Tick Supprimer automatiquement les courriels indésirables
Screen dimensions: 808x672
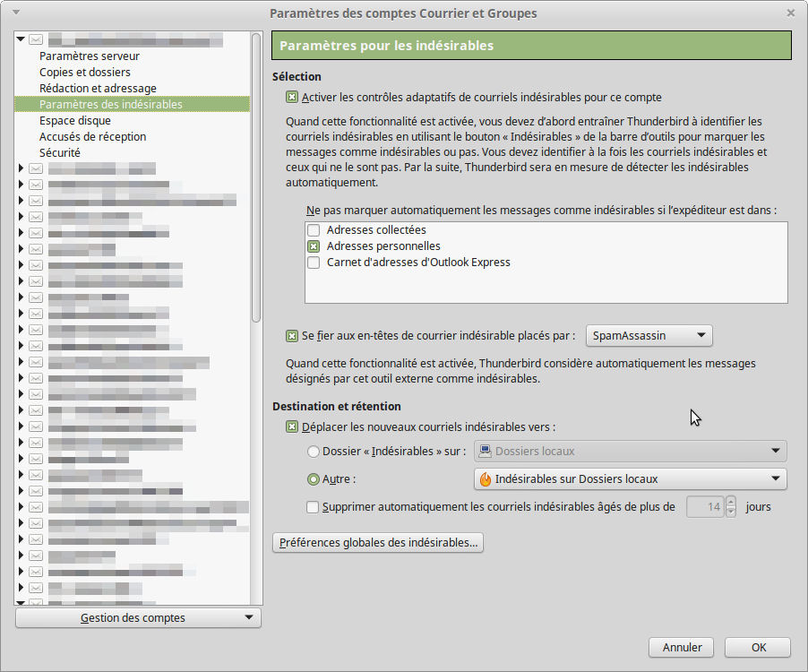click(x=313, y=507)
